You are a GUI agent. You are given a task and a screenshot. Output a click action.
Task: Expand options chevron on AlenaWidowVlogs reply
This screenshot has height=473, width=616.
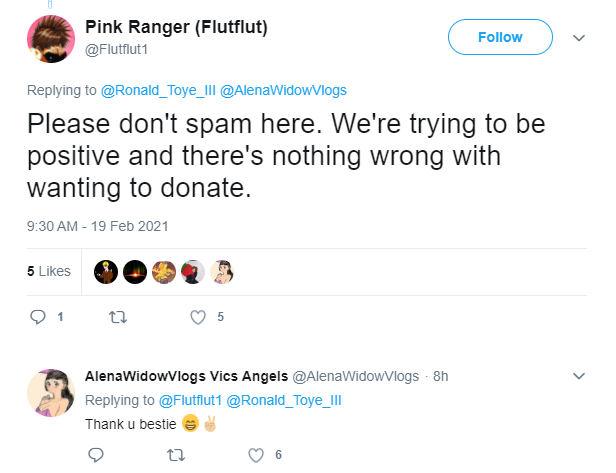(x=579, y=376)
